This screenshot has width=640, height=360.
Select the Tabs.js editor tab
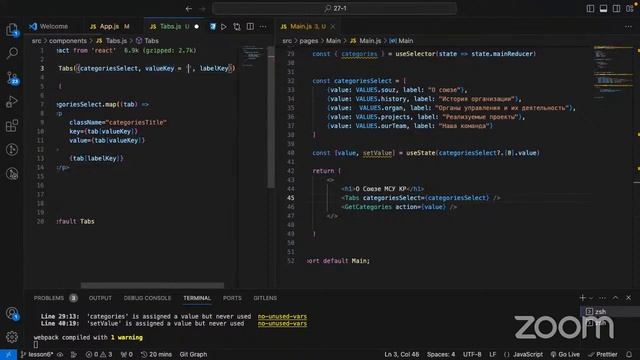170,27
